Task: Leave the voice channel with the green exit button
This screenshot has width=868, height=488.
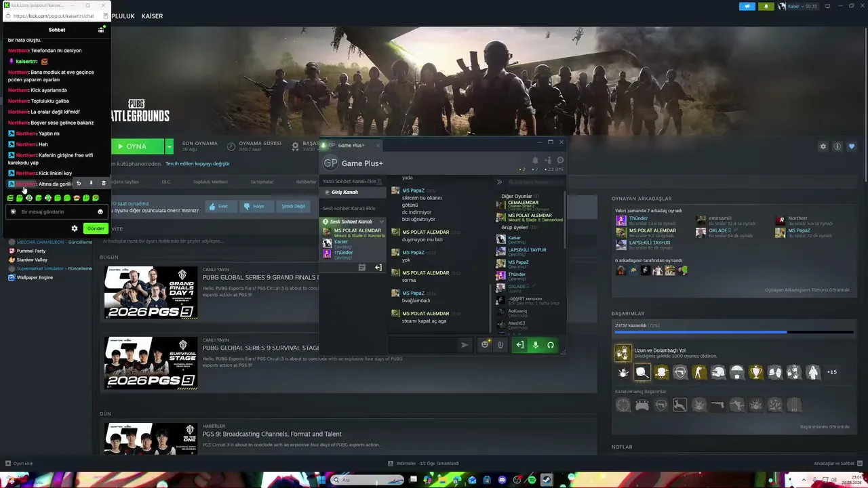Action: (520, 345)
